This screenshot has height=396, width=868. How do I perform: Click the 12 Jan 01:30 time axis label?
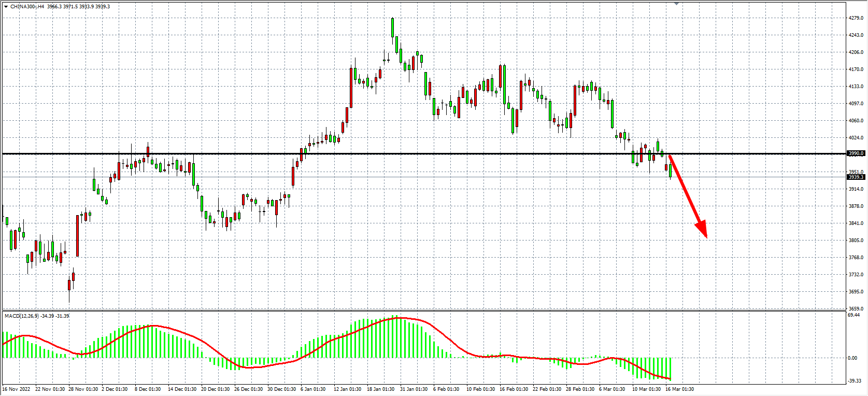click(347, 389)
